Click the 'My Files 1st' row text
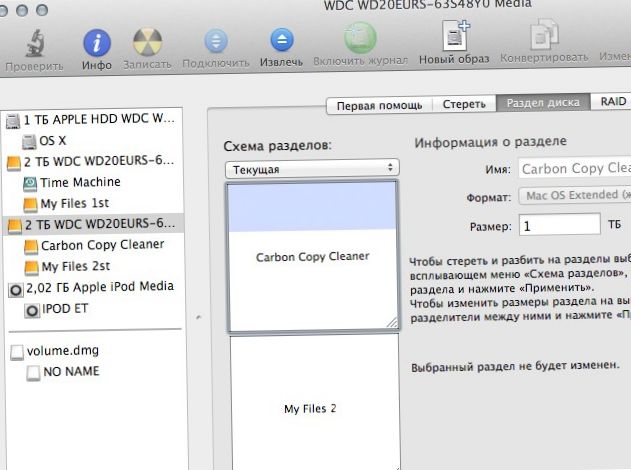Viewport: 631px width, 470px height. click(75, 203)
